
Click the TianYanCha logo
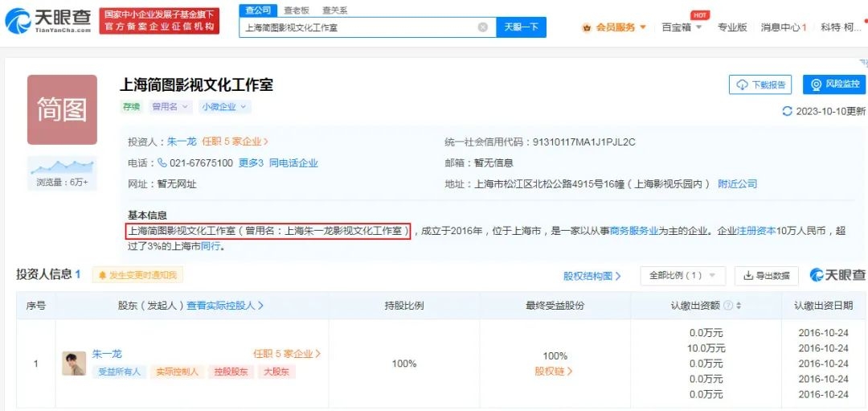click(48, 21)
